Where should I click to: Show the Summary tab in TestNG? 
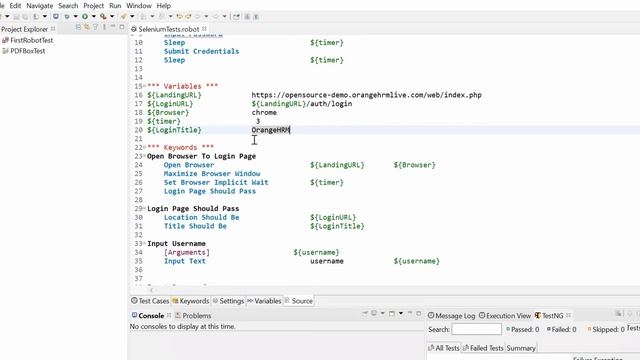point(521,348)
